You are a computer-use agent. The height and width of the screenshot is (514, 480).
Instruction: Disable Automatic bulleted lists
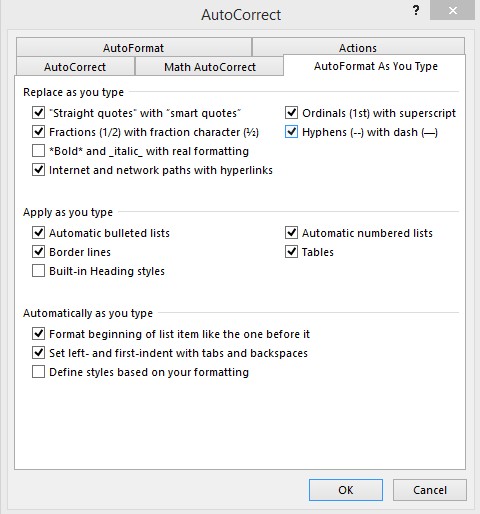tap(38, 233)
